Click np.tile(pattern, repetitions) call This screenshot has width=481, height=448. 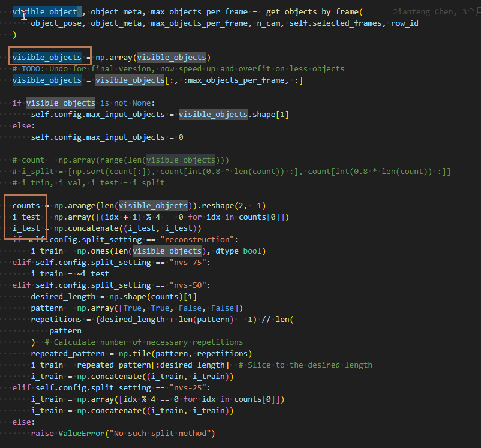tap(185, 353)
